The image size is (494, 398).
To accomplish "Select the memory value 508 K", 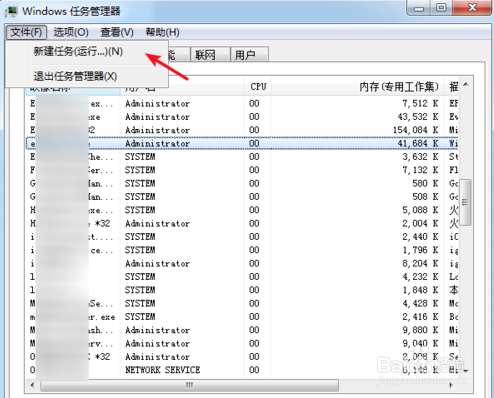I will pyautogui.click(x=425, y=197).
